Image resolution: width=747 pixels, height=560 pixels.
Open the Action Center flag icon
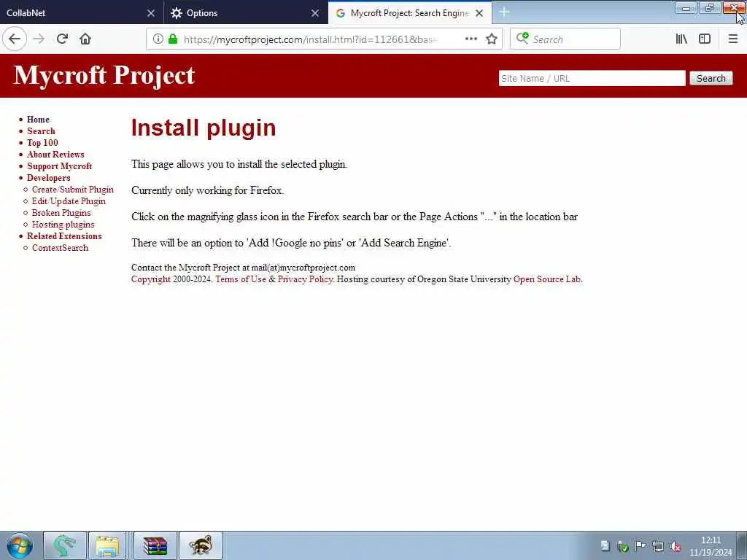640,546
